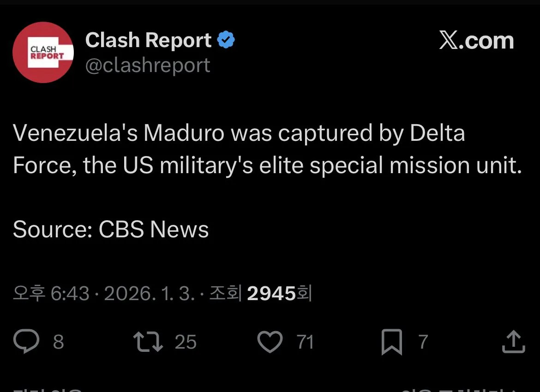Image resolution: width=540 pixels, height=392 pixels.
Task: Click the reply count 8
Action: [58, 342]
